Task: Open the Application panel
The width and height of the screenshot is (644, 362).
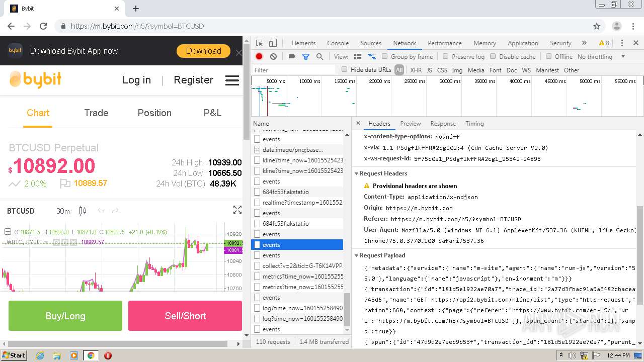Action: pos(523,43)
